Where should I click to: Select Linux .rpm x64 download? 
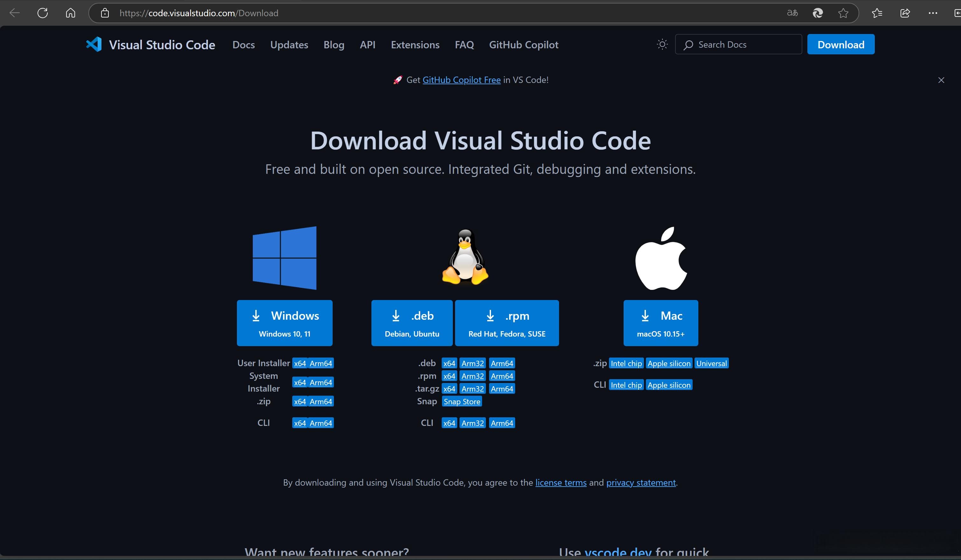[449, 376]
